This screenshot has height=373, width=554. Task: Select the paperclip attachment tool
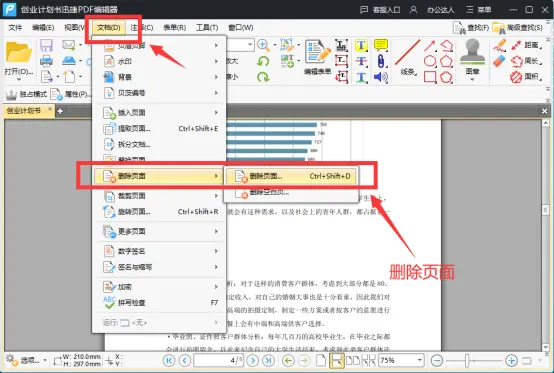coord(381,61)
